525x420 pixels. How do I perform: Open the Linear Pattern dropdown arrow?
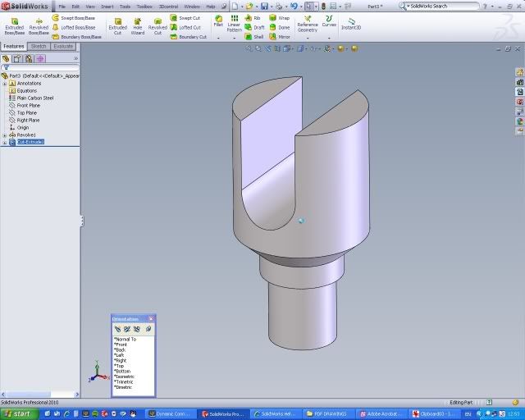(x=234, y=38)
